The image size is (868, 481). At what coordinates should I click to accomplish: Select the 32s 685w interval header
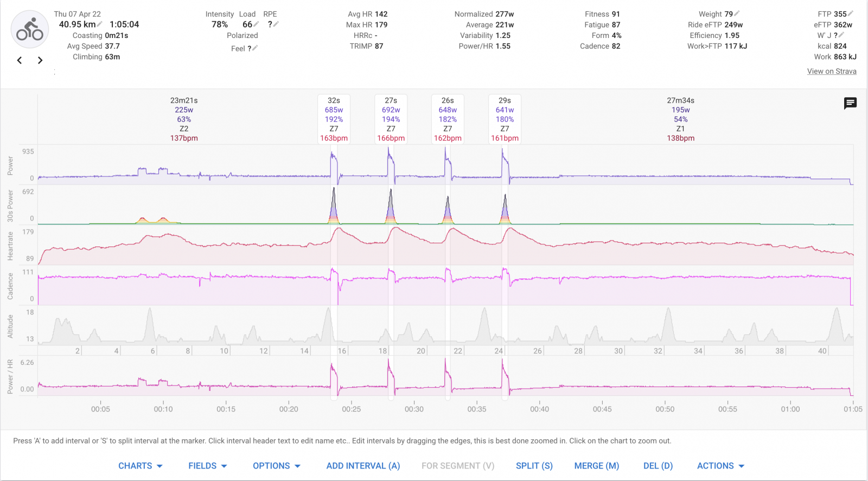coord(334,119)
